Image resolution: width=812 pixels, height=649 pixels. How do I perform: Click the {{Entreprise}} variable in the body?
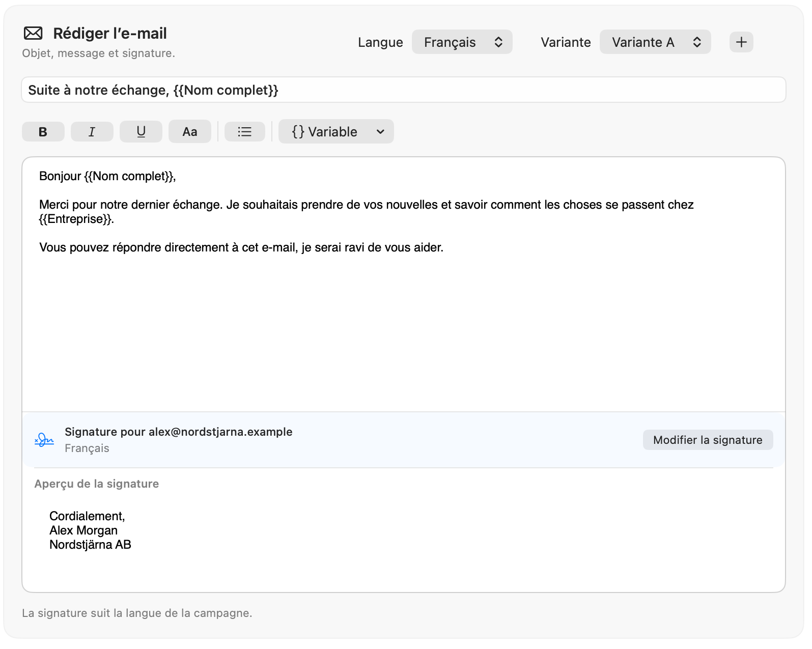[75, 219]
